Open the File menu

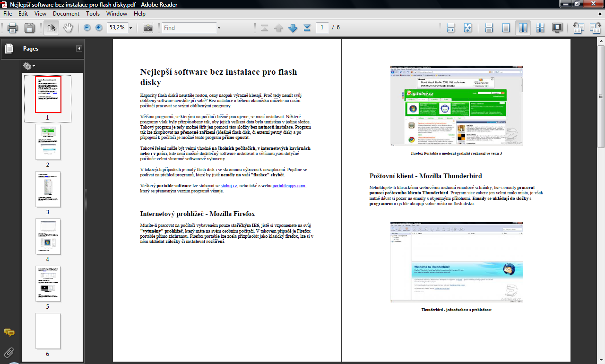[x=8, y=14]
